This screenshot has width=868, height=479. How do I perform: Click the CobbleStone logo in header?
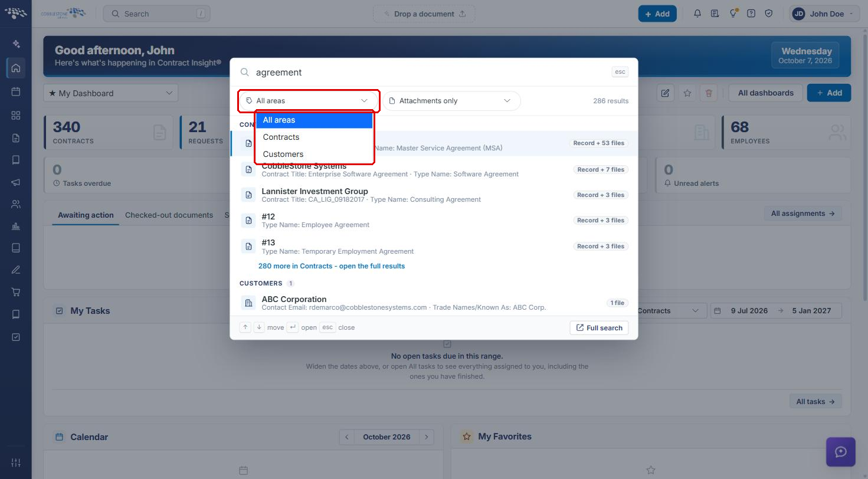64,13
